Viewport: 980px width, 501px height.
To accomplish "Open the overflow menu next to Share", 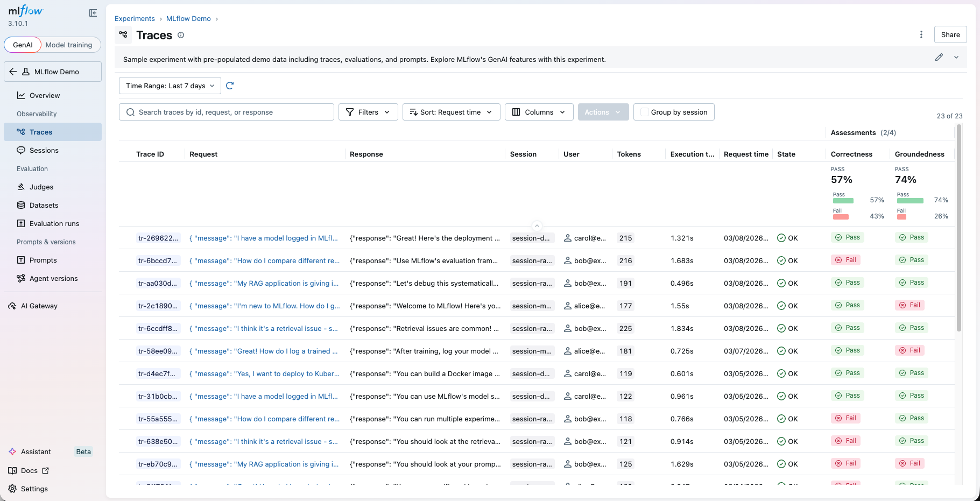I will [x=921, y=34].
